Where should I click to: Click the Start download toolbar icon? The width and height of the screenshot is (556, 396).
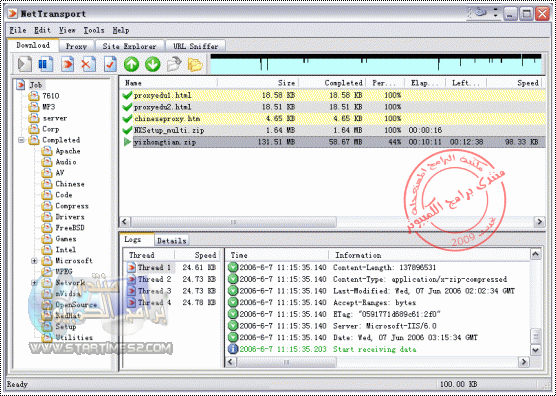point(25,65)
